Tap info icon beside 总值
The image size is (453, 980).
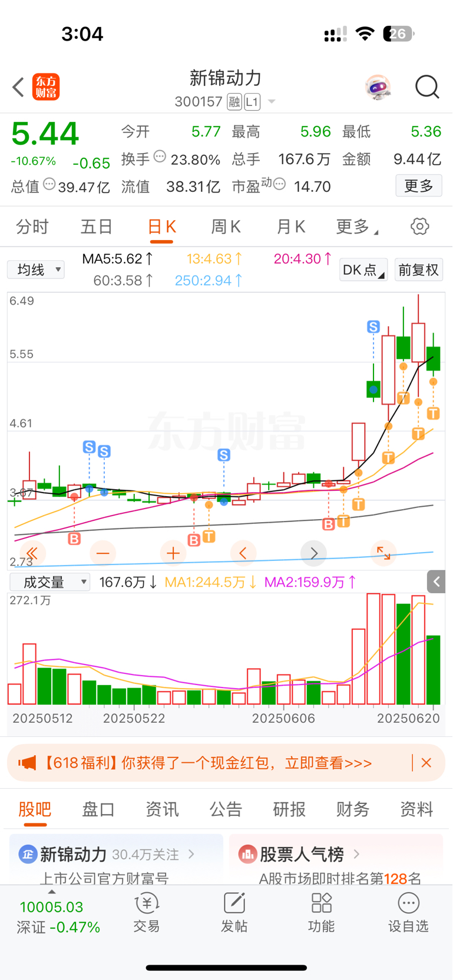pyautogui.click(x=49, y=184)
